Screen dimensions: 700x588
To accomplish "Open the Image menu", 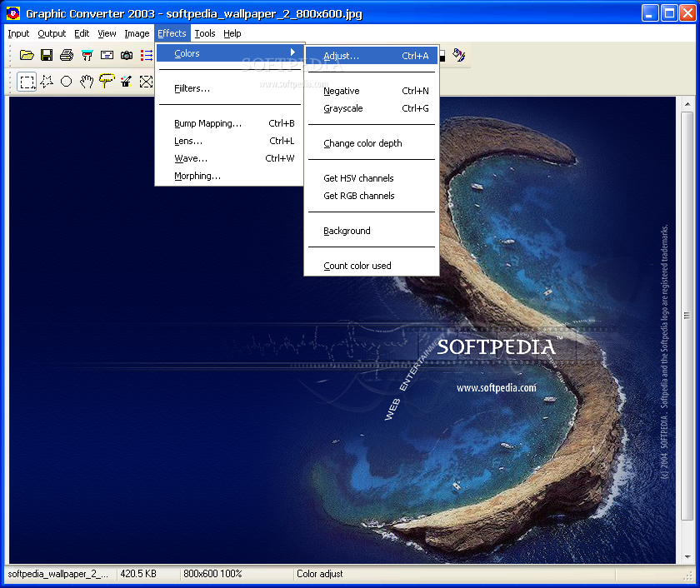I will pos(137,33).
